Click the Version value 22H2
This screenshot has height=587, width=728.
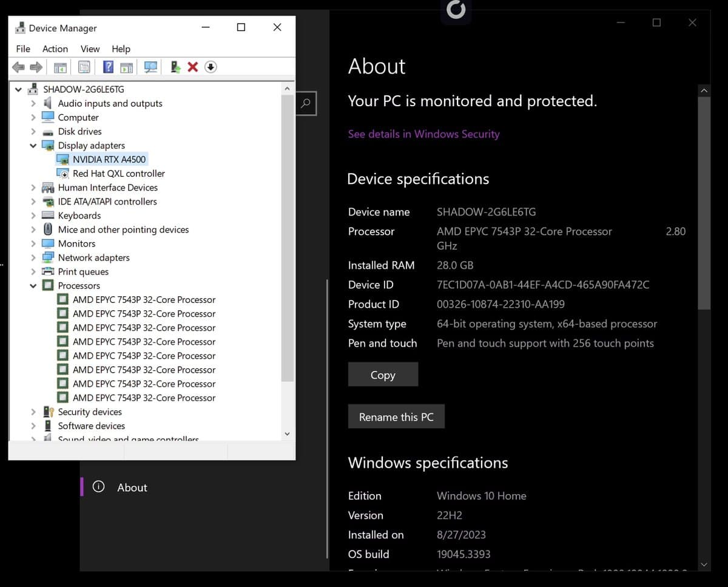[x=450, y=515]
